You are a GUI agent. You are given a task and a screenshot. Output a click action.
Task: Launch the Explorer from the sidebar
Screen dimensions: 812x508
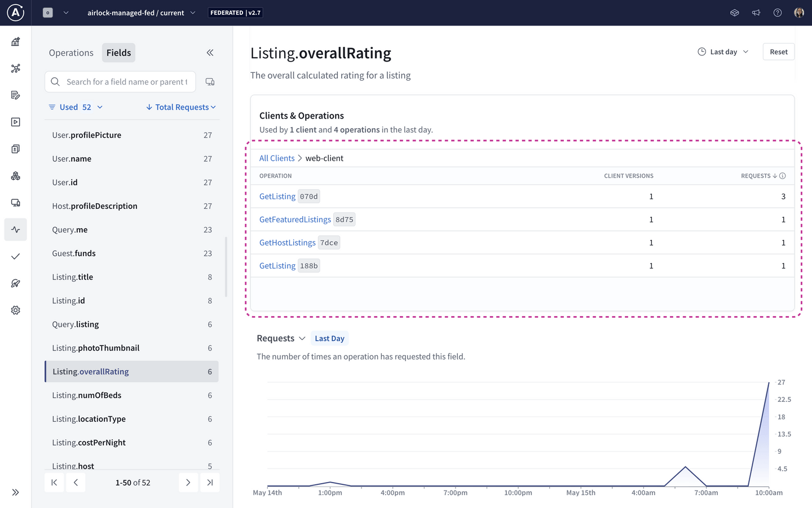coord(15,121)
